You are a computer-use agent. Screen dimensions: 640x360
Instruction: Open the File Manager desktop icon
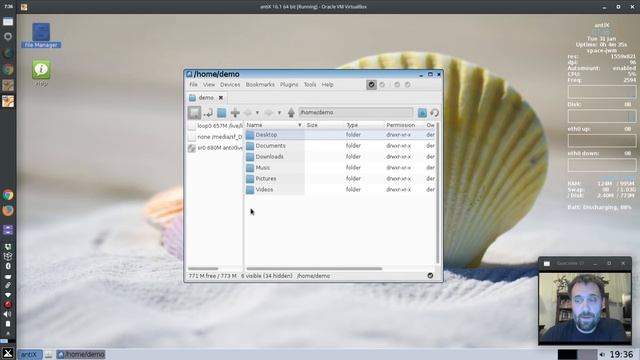tap(41, 36)
